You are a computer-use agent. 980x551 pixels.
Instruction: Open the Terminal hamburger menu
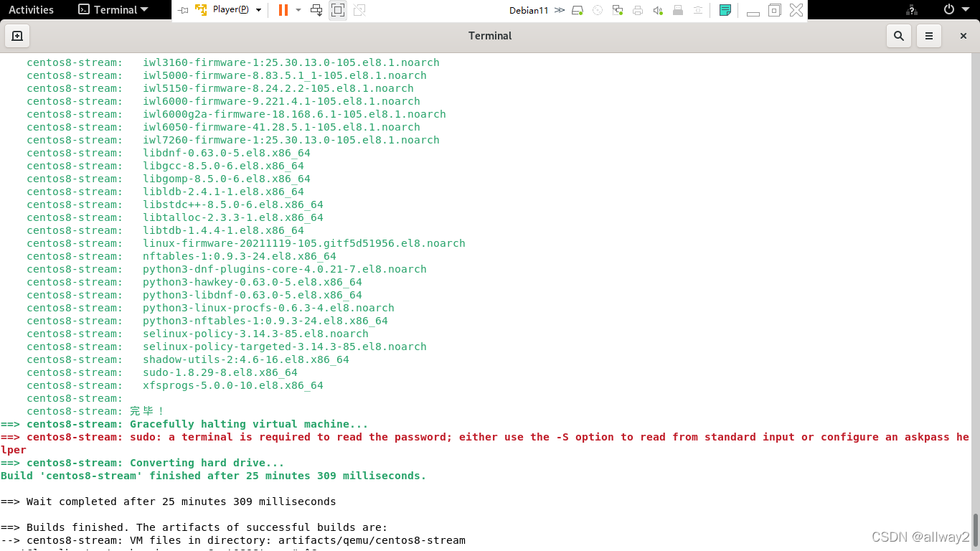929,36
